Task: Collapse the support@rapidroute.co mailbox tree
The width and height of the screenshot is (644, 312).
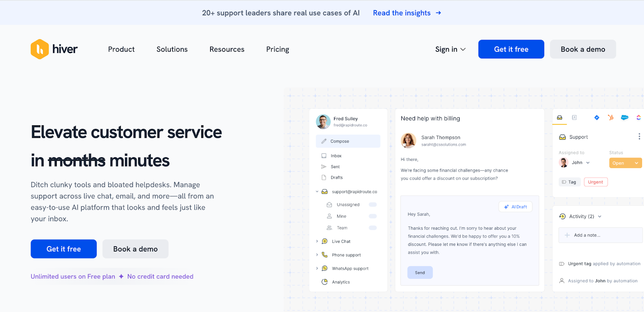Action: click(317, 191)
